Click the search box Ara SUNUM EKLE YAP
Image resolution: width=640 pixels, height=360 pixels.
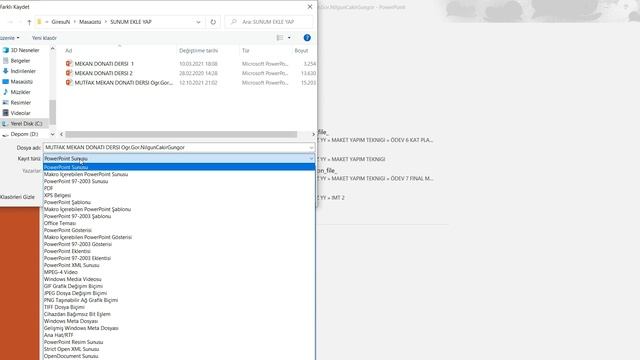(269, 22)
